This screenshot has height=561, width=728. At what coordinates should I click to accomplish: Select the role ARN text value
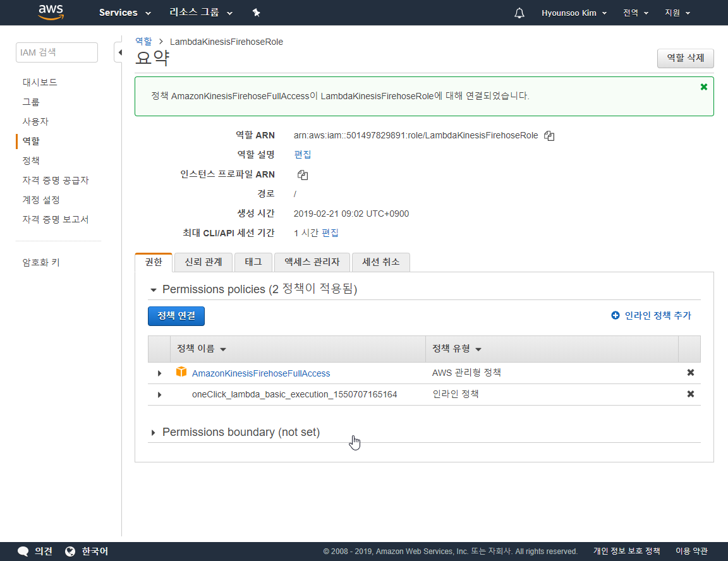(x=416, y=135)
